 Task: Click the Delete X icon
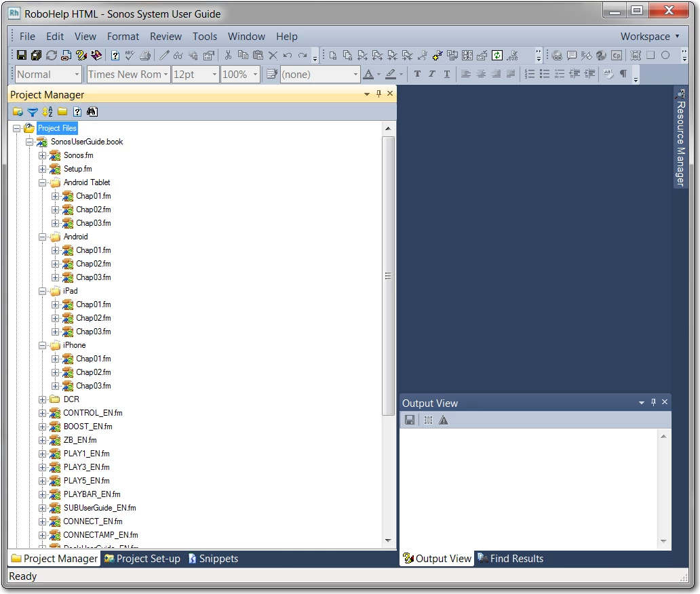click(273, 56)
